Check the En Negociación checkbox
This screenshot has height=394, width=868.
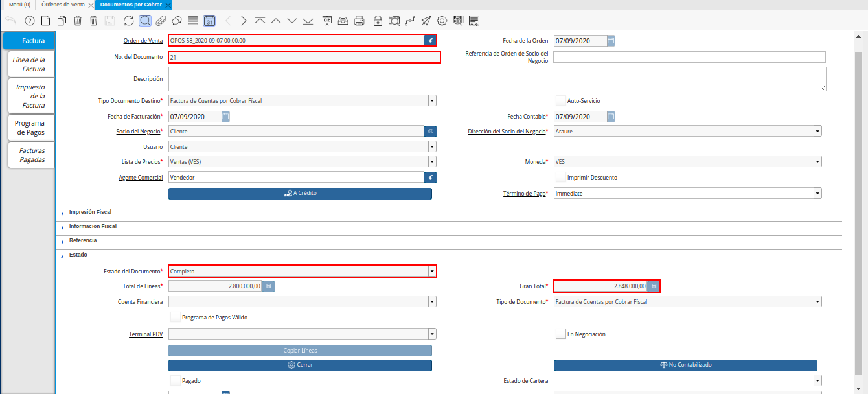561,334
